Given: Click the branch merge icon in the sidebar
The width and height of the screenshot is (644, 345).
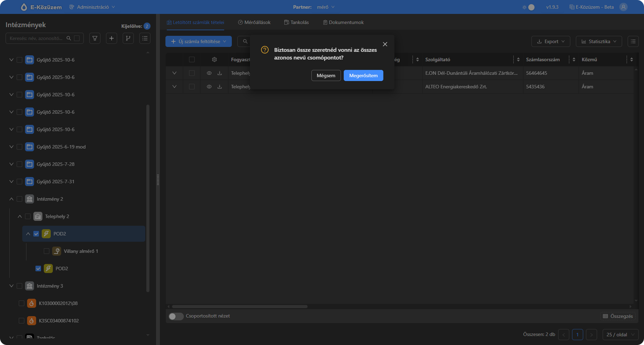Looking at the screenshot, I should pyautogui.click(x=128, y=38).
